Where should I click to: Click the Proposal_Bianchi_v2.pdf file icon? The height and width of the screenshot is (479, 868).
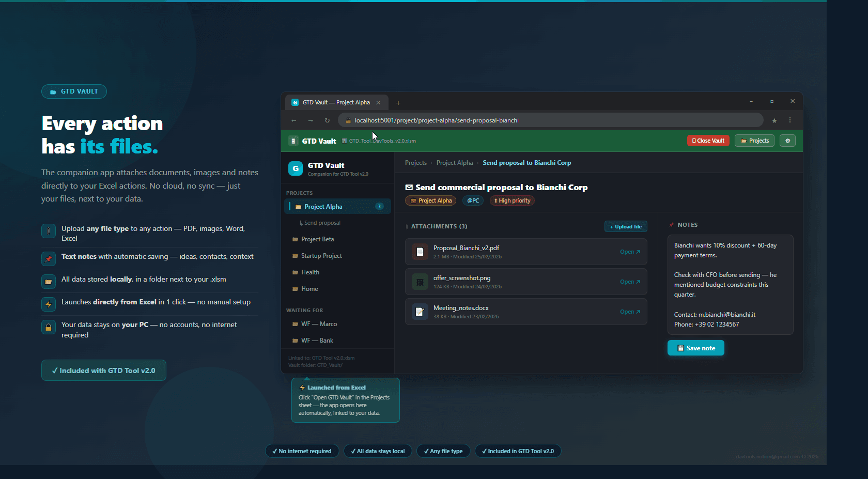pos(420,252)
